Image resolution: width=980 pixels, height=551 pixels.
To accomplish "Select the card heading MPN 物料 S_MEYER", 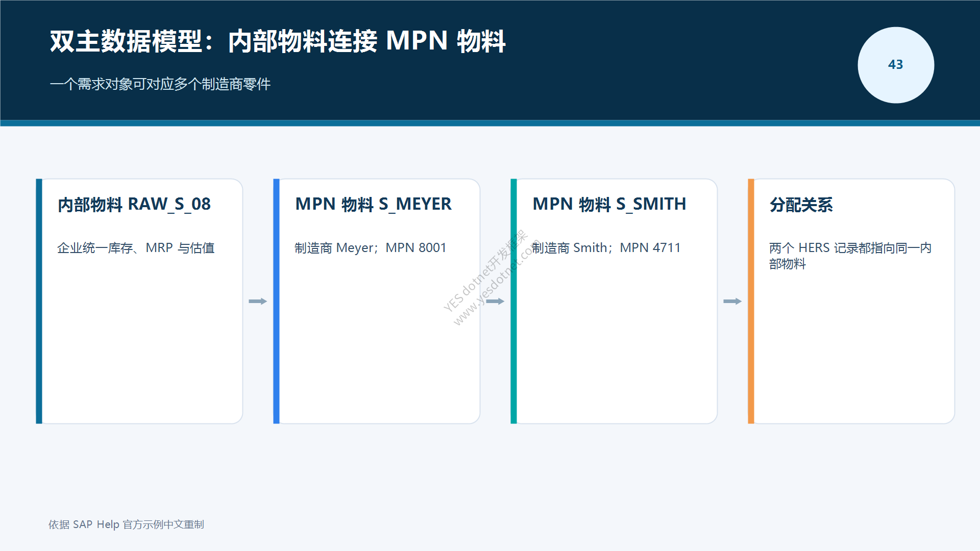I will 373,205.
